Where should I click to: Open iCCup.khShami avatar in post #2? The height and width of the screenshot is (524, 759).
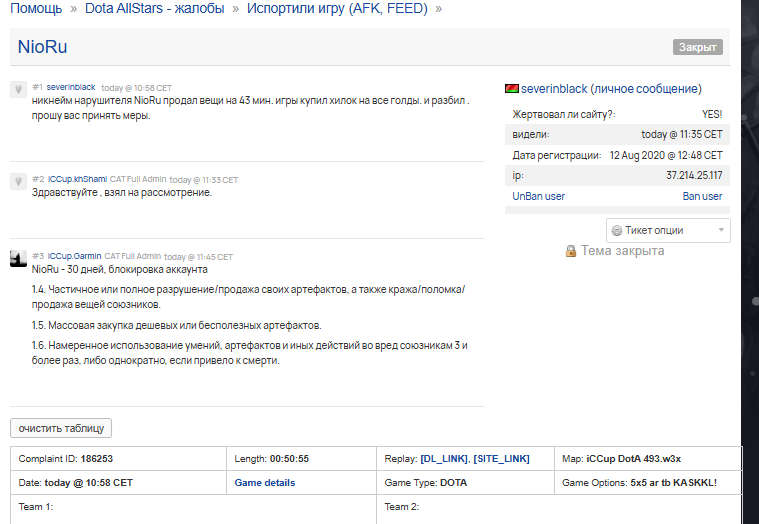[x=18, y=181]
